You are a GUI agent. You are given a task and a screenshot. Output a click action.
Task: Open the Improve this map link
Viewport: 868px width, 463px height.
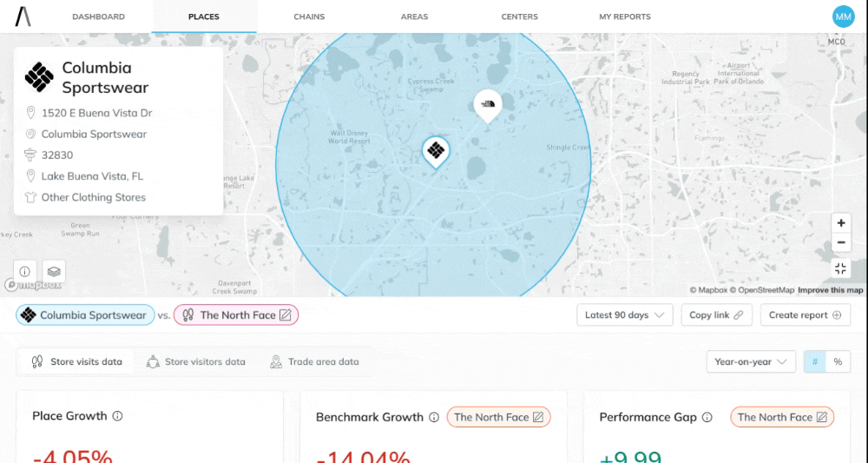[831, 290]
